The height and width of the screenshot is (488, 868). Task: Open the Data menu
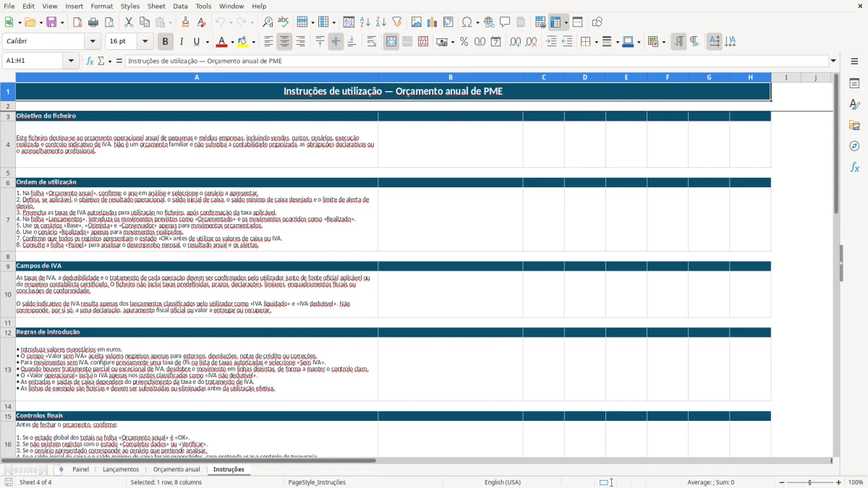click(180, 6)
